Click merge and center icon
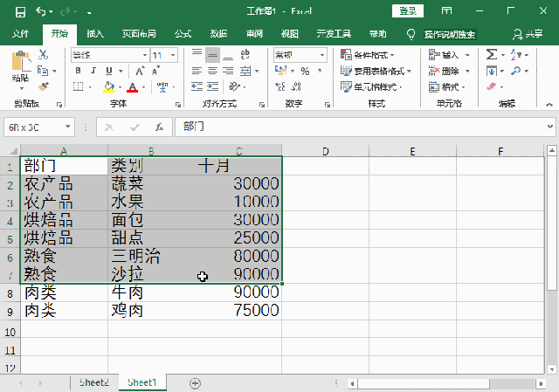The image size is (559, 392). click(x=245, y=71)
